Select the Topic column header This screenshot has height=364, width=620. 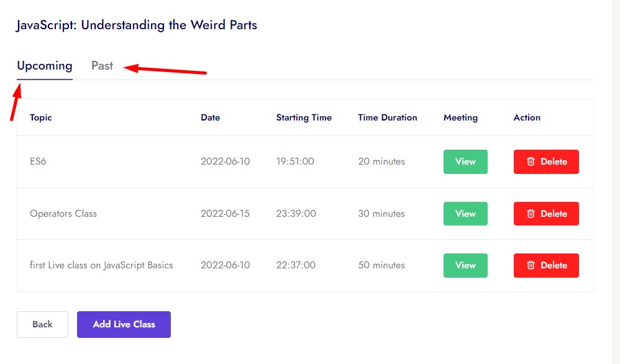[x=41, y=117]
